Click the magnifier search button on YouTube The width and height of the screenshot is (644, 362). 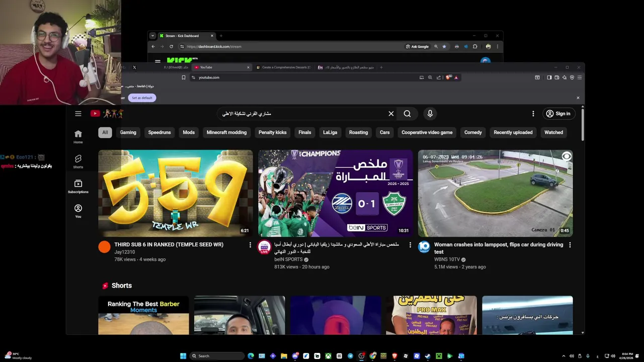(x=407, y=114)
